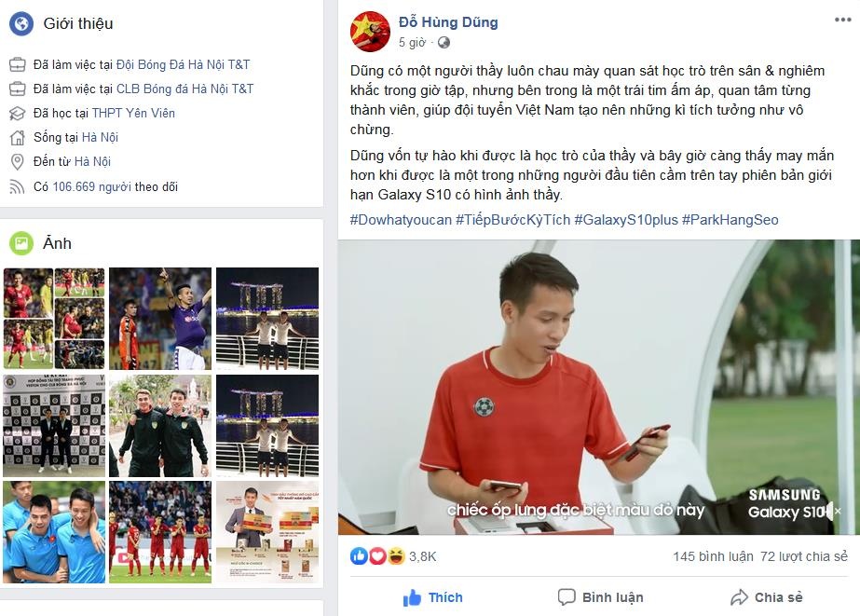Open the Bình luận comment button
The height and width of the screenshot is (616, 860).
pos(600,597)
